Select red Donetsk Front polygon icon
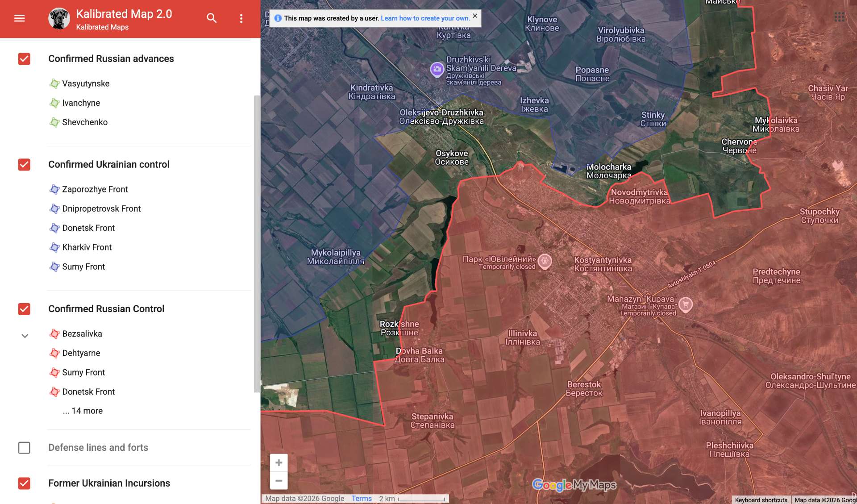857x504 pixels. tap(54, 392)
